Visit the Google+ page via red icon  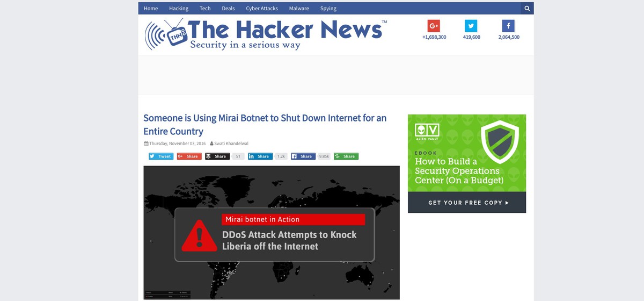[x=434, y=26]
